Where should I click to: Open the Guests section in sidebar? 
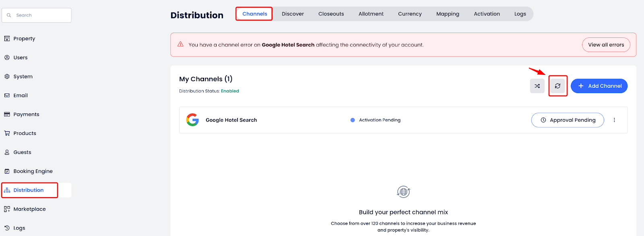tap(22, 152)
